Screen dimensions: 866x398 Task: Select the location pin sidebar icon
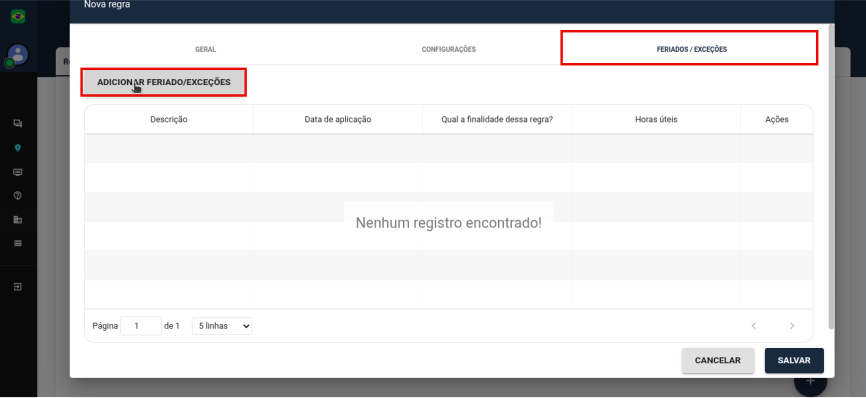pos(18,148)
